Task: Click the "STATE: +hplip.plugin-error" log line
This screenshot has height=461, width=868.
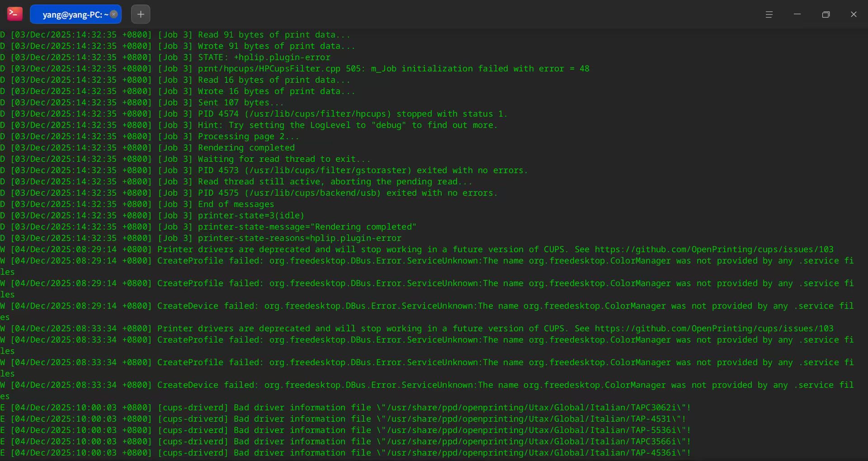Action: (x=165, y=57)
